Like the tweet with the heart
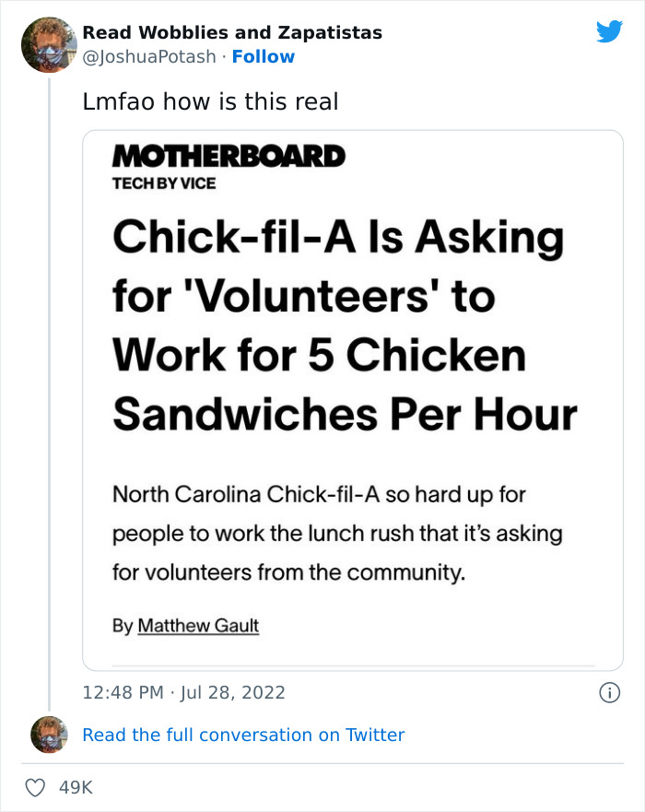Screen dimensions: 645x812 pyautogui.click(x=35, y=785)
